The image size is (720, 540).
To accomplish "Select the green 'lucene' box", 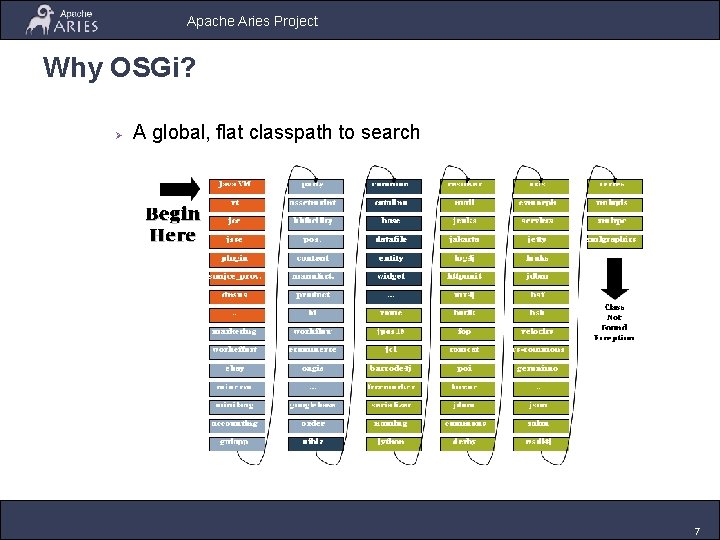I will coord(467,388).
